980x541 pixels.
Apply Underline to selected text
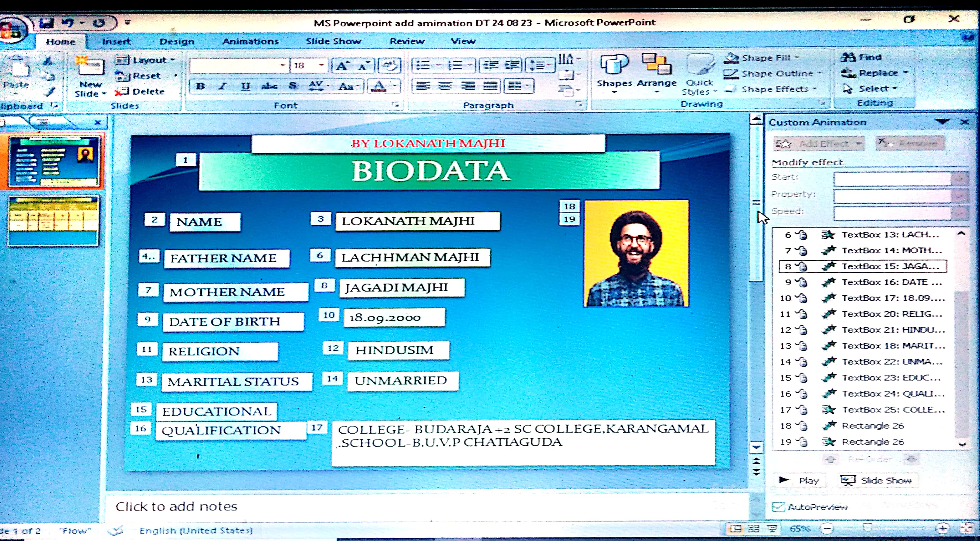pos(246,86)
